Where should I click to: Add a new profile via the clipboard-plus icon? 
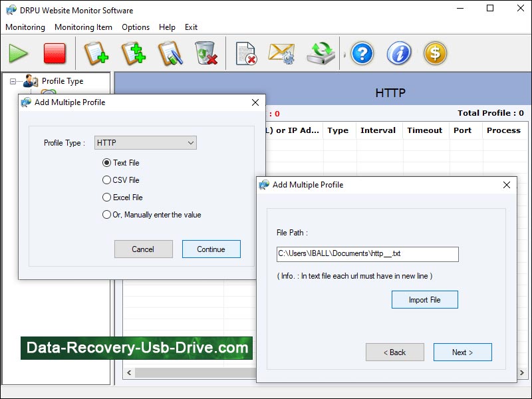point(95,54)
